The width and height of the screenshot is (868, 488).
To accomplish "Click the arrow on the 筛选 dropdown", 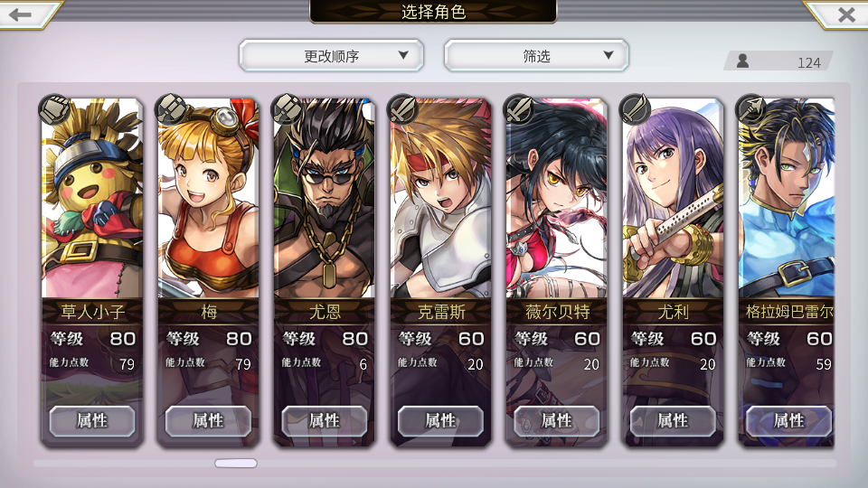I will pos(609,55).
